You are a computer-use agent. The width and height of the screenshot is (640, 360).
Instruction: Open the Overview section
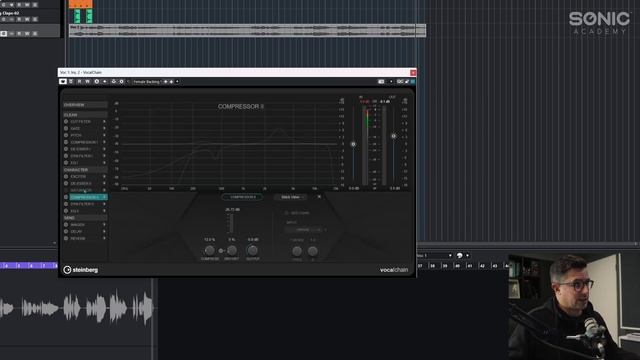pos(85,105)
